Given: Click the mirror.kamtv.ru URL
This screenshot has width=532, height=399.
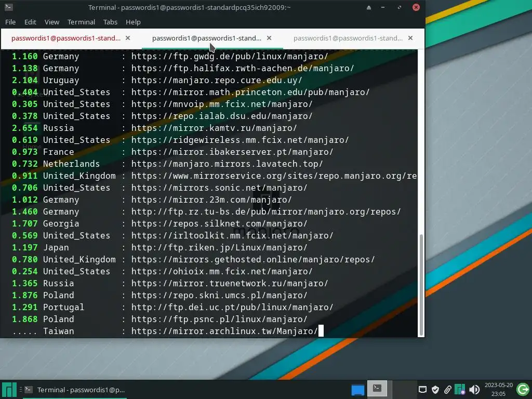Looking at the screenshot, I should point(214,128).
